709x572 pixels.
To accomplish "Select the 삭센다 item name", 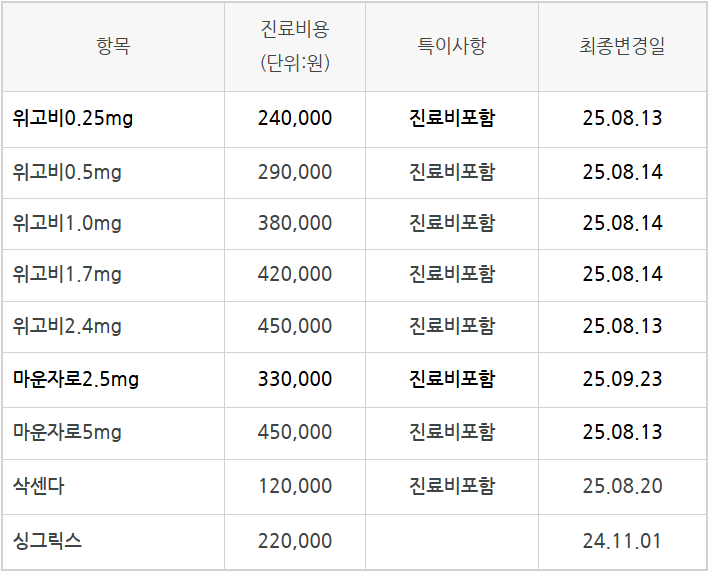I will click(x=39, y=486).
